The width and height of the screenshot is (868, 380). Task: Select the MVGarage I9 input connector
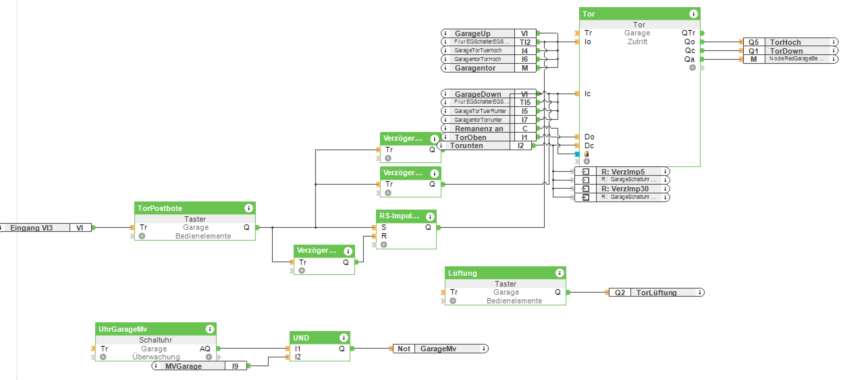[x=183, y=366]
